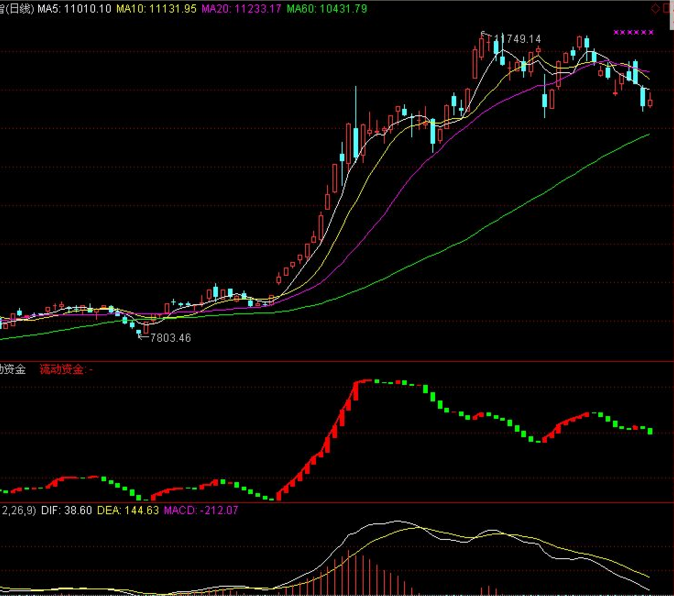Image resolution: width=674 pixels, height=596 pixels.
Task: Click the MACD: -212.07 value label
Action: point(201,510)
